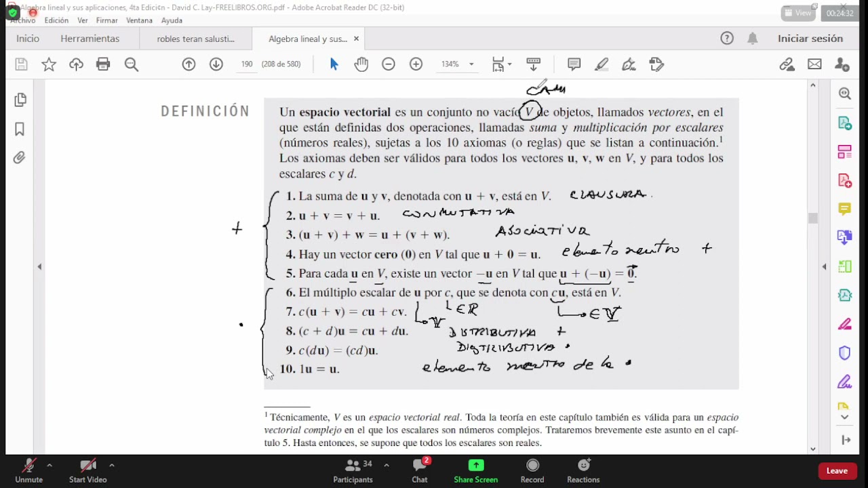Open Create PDF tool in right panel
868x488 pixels.
[x=845, y=180]
